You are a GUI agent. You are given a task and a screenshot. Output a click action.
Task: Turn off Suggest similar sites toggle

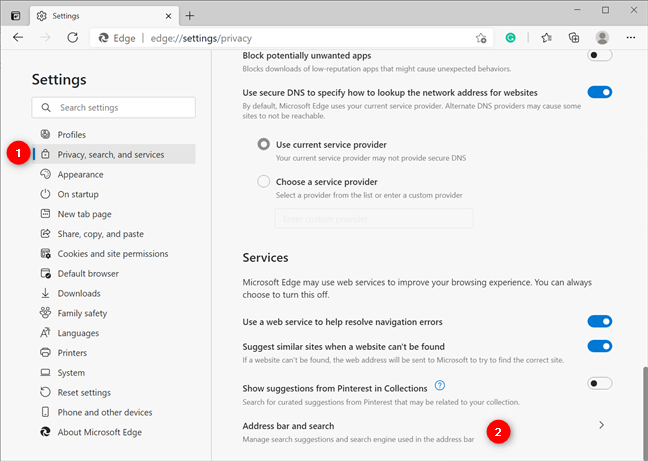tap(600, 346)
